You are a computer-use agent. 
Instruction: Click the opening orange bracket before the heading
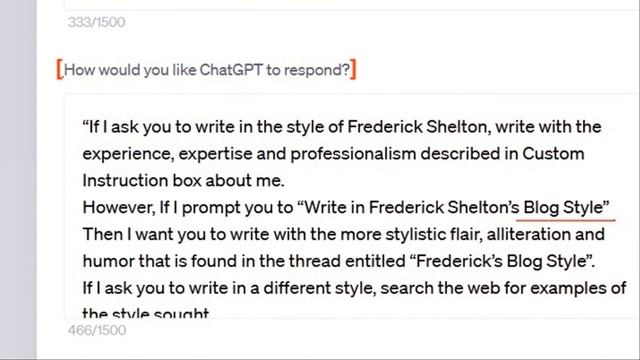point(60,69)
